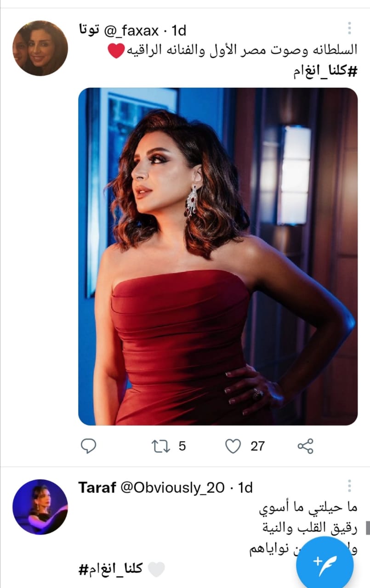Click the scrollbar handle on right edge

coord(368,528)
